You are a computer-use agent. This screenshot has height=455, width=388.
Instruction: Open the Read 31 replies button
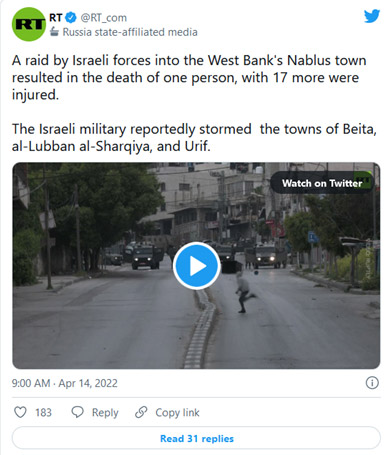pyautogui.click(x=196, y=438)
